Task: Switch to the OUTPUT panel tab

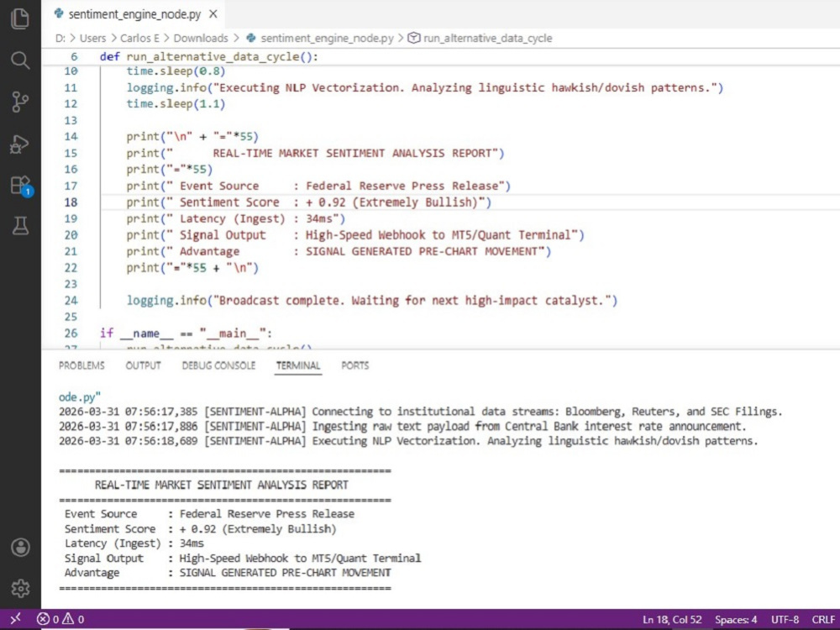Action: click(143, 365)
